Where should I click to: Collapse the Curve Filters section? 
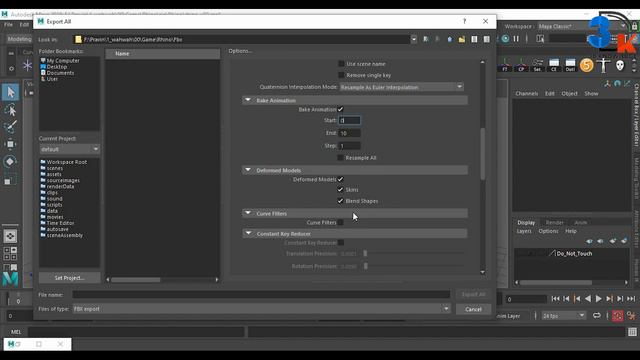point(248,213)
